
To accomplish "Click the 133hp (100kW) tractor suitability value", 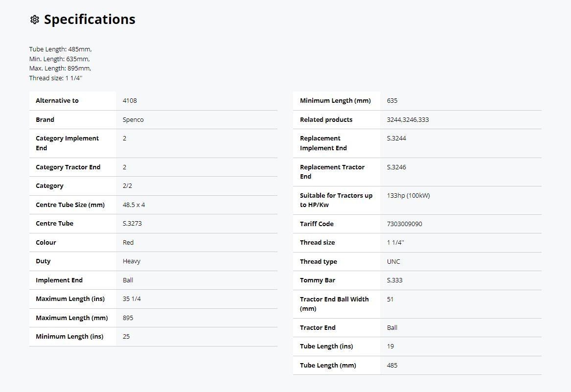I will pos(408,195).
